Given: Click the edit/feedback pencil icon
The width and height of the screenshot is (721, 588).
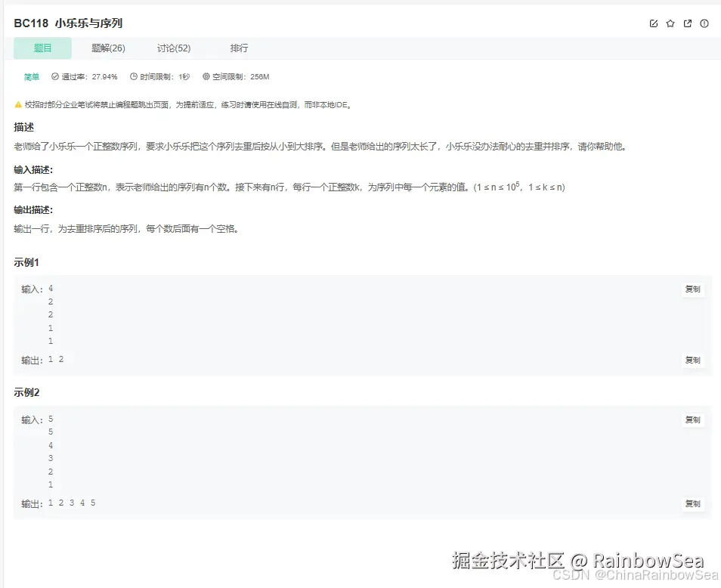Looking at the screenshot, I should [654, 23].
